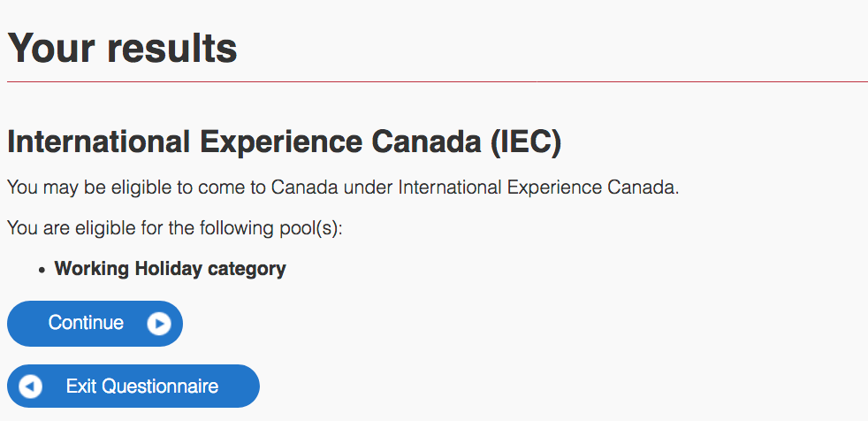The width and height of the screenshot is (868, 421).
Task: Click the Exit Questionnaire button text
Action: pyautogui.click(x=142, y=387)
